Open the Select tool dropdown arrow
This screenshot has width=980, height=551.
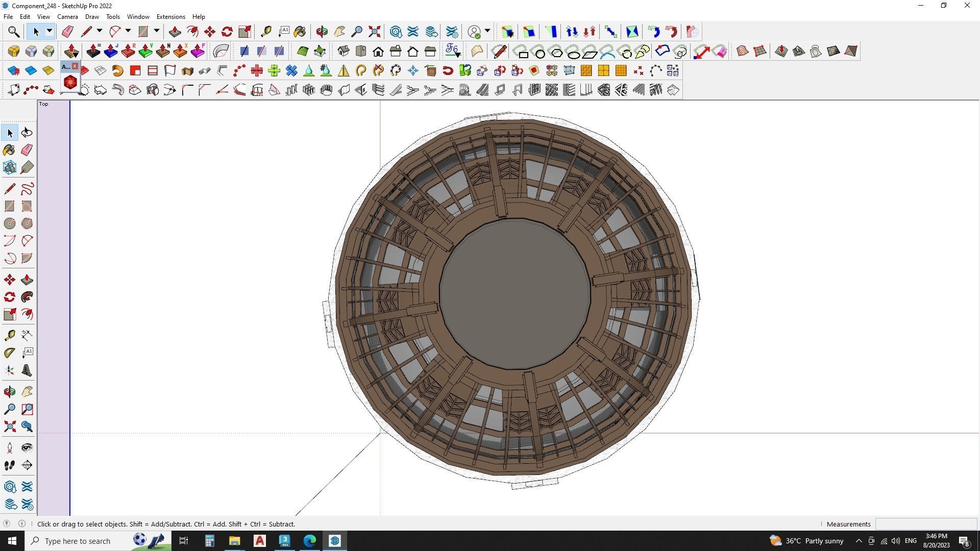coord(50,32)
